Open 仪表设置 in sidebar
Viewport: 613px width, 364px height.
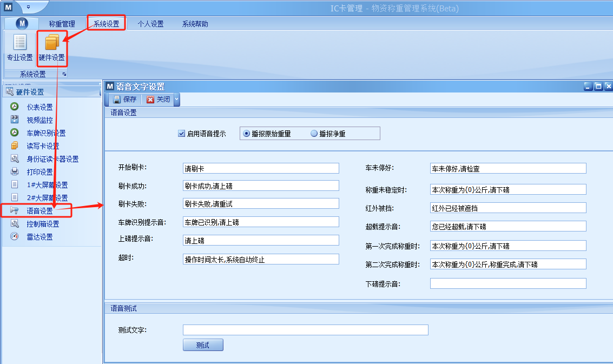pos(39,107)
